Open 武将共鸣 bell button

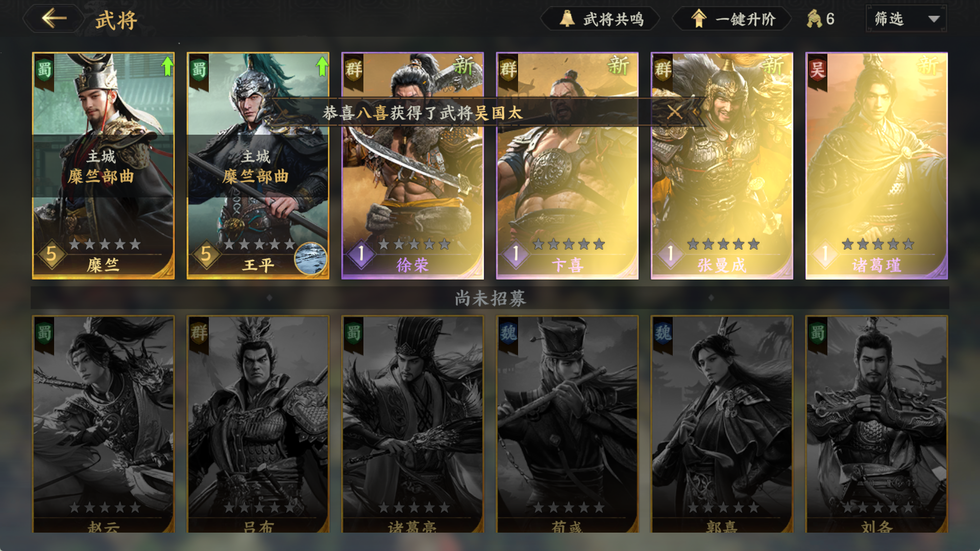pos(601,19)
